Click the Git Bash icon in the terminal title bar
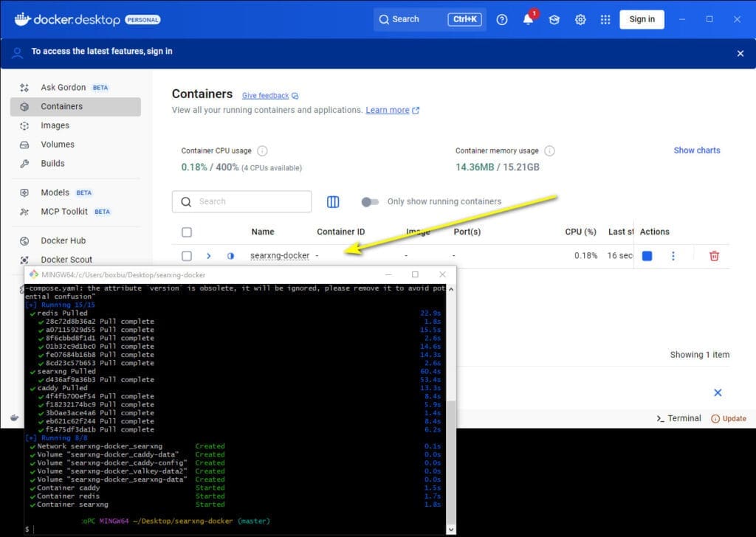756x537 pixels. (34, 274)
